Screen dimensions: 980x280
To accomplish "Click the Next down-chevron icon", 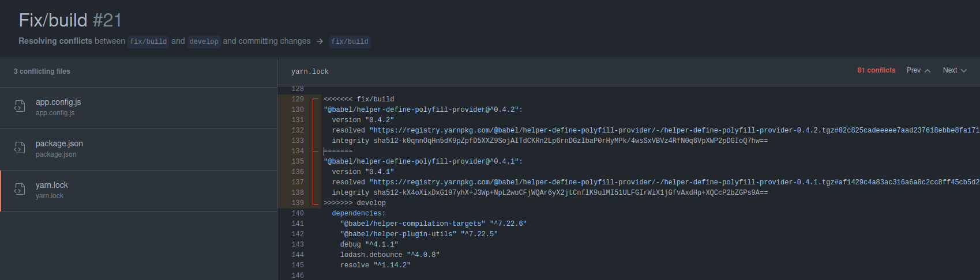I will 963,71.
